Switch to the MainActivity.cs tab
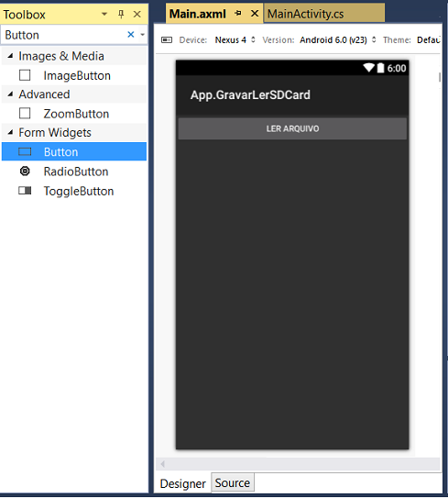 click(324, 14)
